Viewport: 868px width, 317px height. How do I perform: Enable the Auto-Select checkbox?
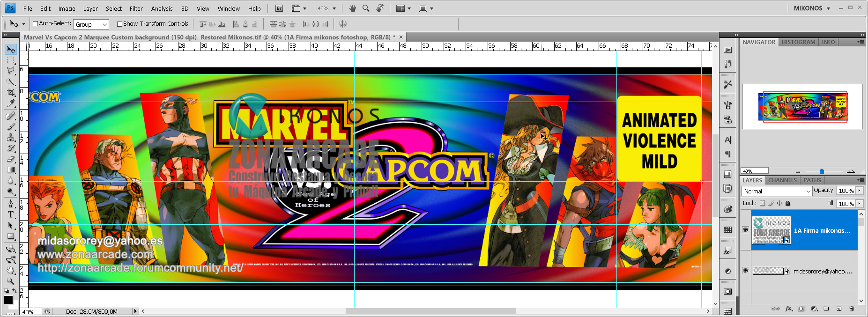click(x=35, y=24)
